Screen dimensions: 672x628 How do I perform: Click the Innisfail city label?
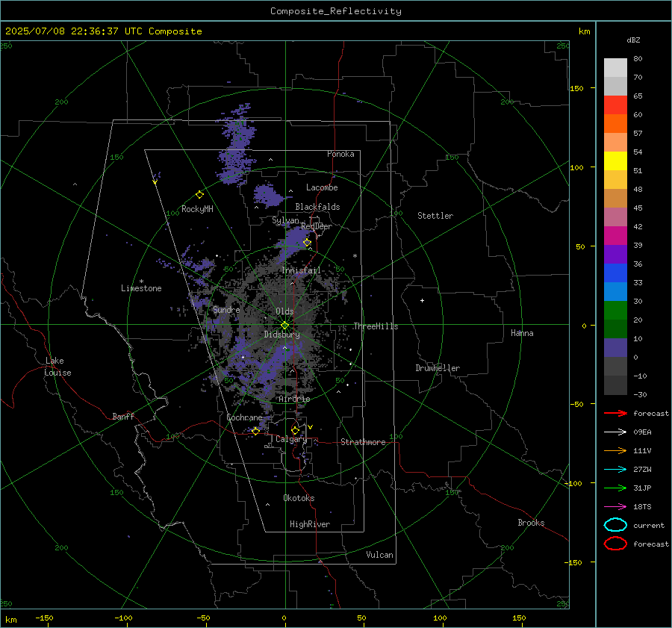pyautogui.click(x=301, y=270)
